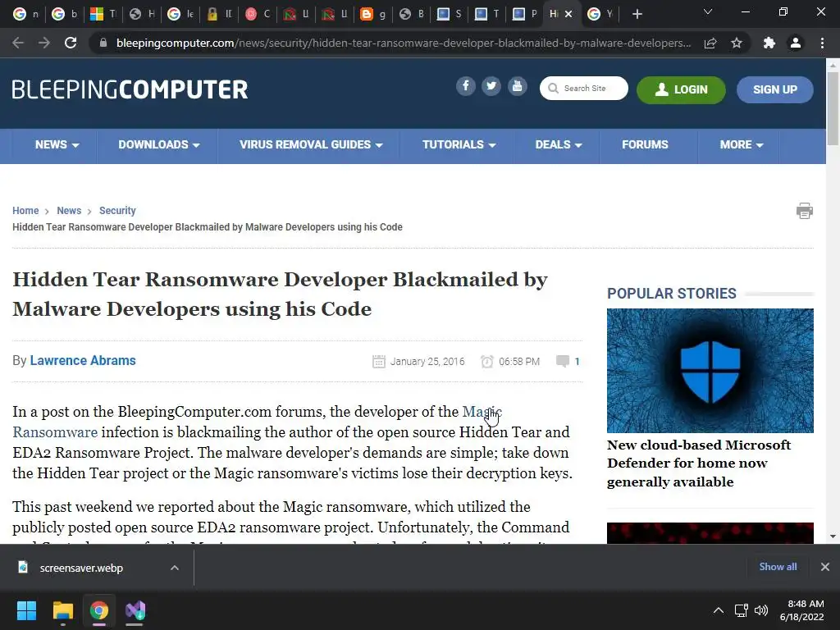
Task: Expand VIRUS REMOVAL GUIDES menu
Action: click(x=311, y=144)
